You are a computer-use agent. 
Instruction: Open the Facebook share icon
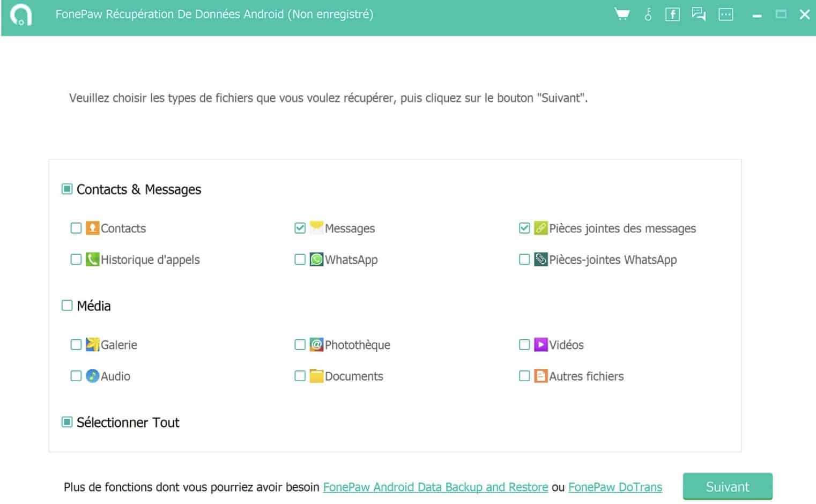[x=672, y=14]
